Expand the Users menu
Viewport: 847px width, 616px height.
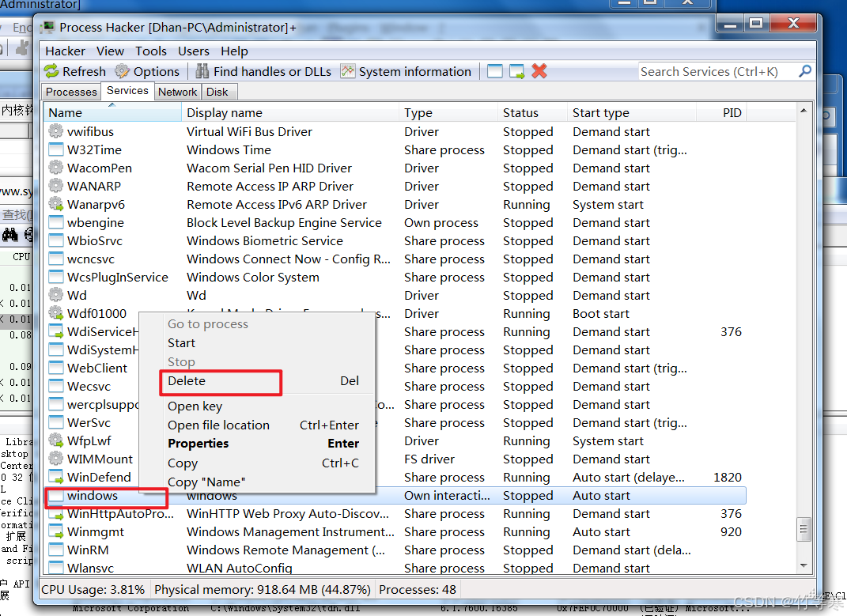pos(194,51)
